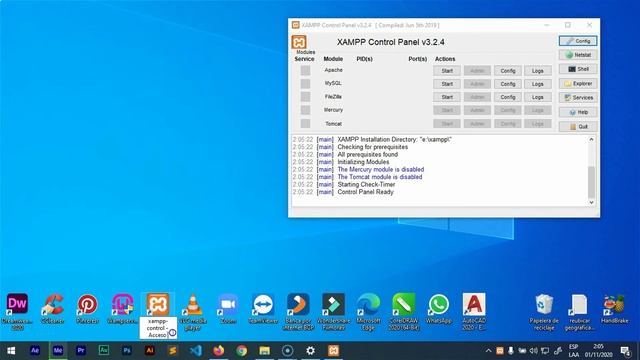Open Sublime Text from the taskbar
This screenshot has height=360, width=640.
pos(173,351)
